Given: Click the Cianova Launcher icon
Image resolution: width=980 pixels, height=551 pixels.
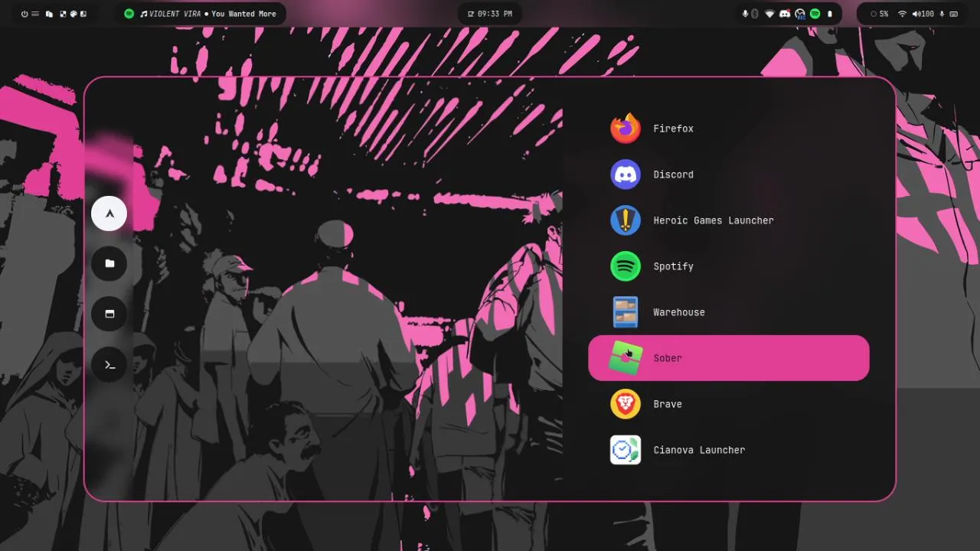Looking at the screenshot, I should click(x=626, y=450).
